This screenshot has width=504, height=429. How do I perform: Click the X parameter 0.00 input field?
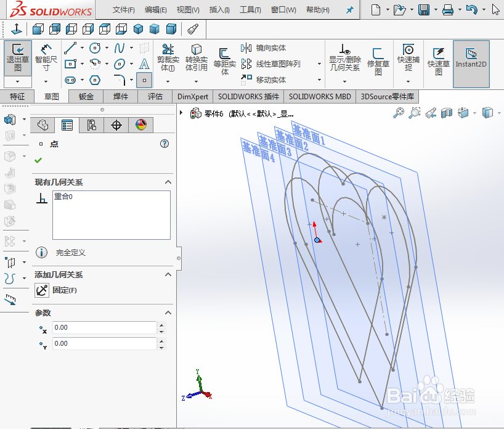(105, 327)
